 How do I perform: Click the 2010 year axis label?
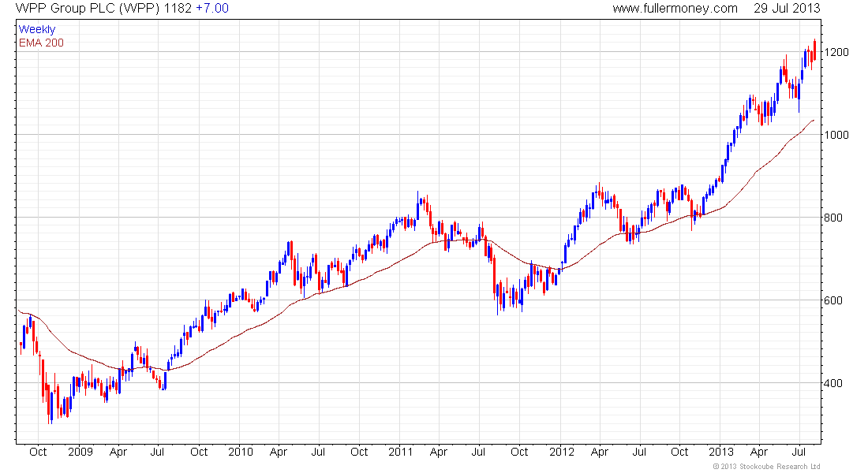click(x=240, y=452)
